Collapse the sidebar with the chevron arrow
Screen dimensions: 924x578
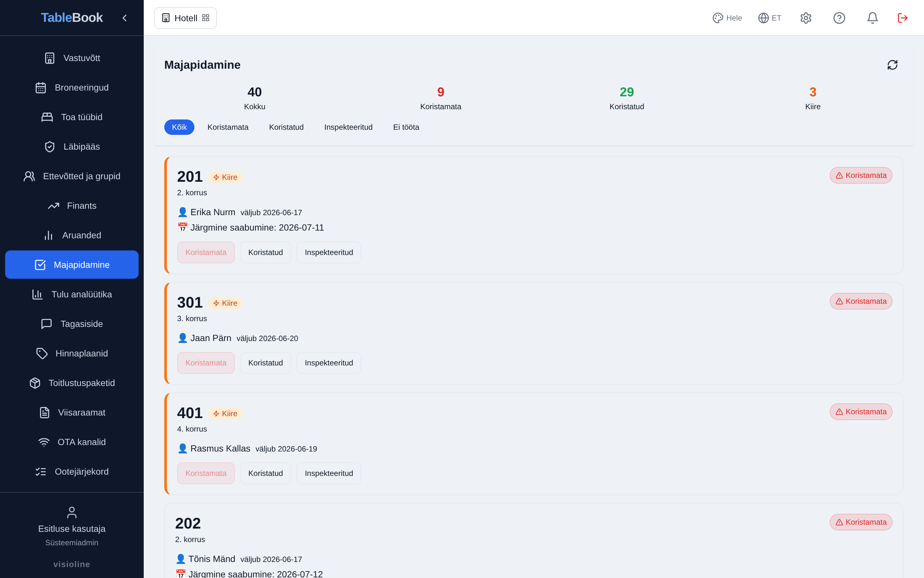coord(124,18)
